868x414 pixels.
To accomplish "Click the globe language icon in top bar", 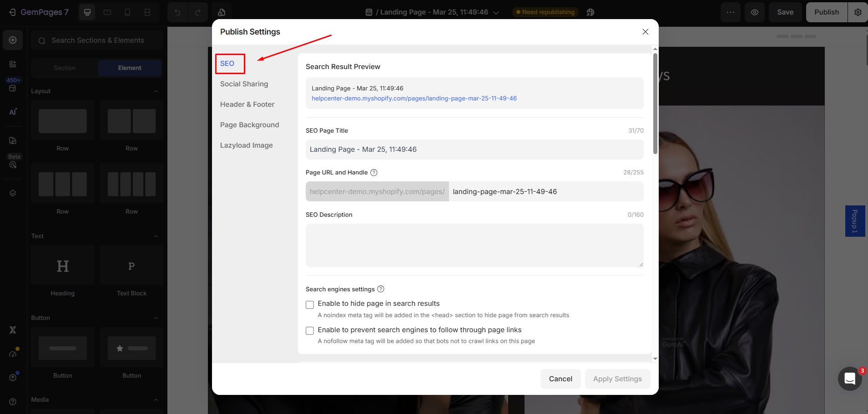I will [x=590, y=12].
